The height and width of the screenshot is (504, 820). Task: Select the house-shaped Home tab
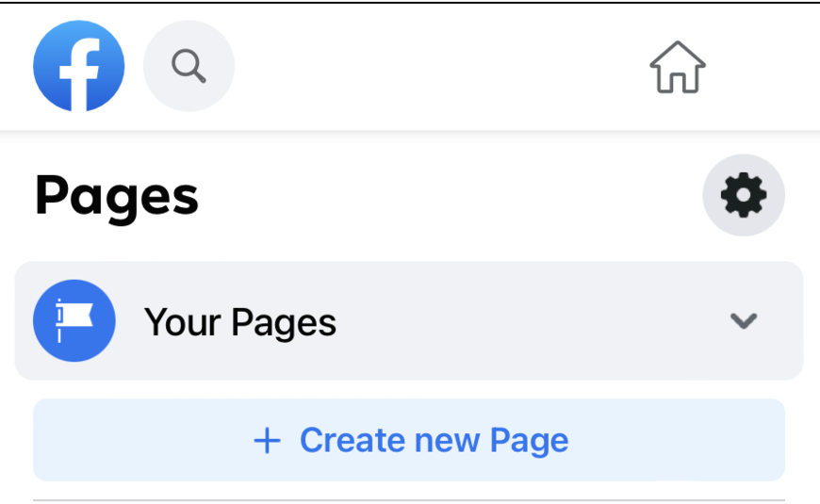678,67
